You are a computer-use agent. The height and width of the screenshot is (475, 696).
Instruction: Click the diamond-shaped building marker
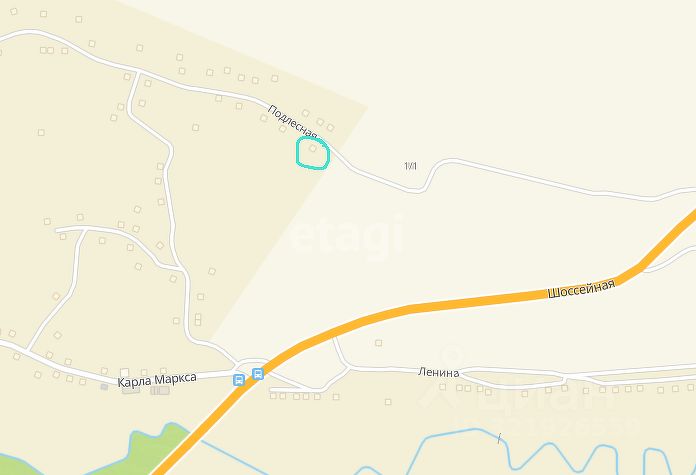point(160,245)
